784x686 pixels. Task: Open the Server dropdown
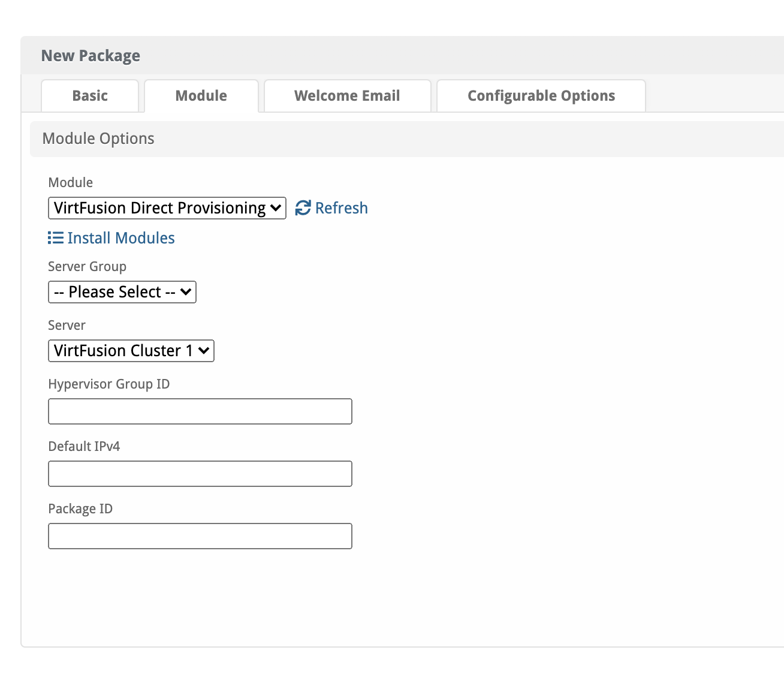[x=131, y=351]
